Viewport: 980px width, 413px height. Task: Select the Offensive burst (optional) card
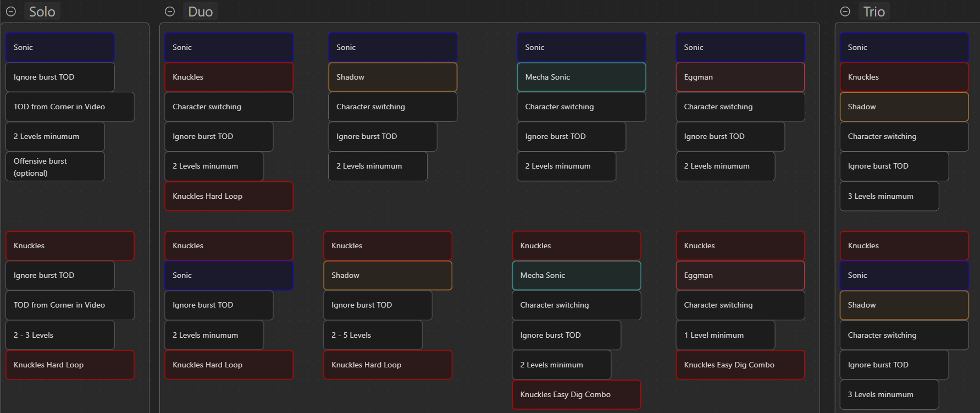55,166
